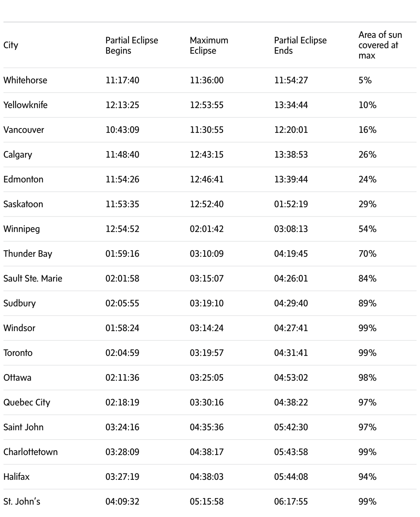The image size is (420, 517).
Task: Click the Area of sun covered header
Action: point(380,45)
